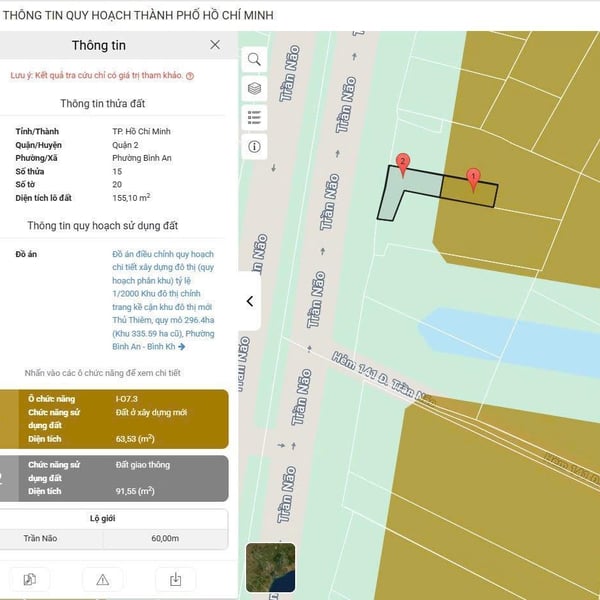Screen dimensions: 600x600
Task: Open the map layers panel
Action: pyautogui.click(x=254, y=88)
